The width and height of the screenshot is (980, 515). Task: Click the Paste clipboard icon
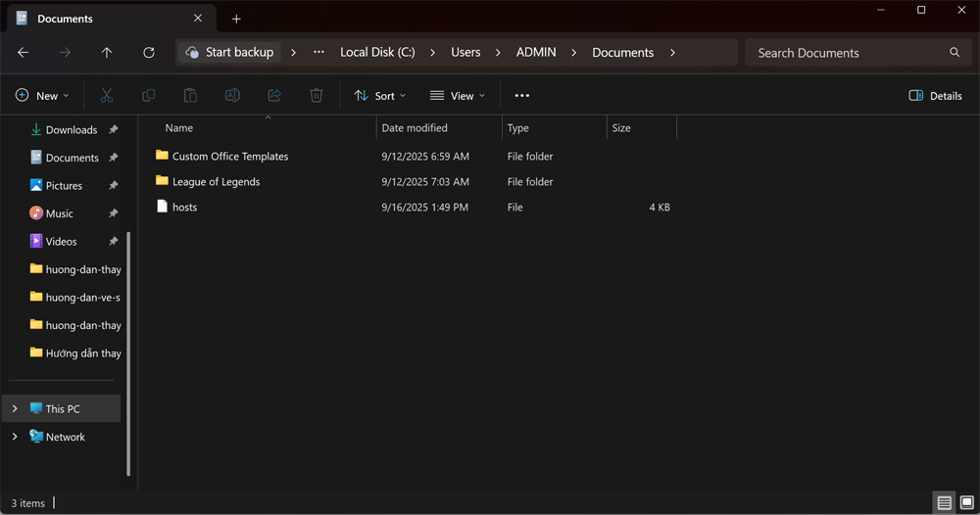click(191, 95)
